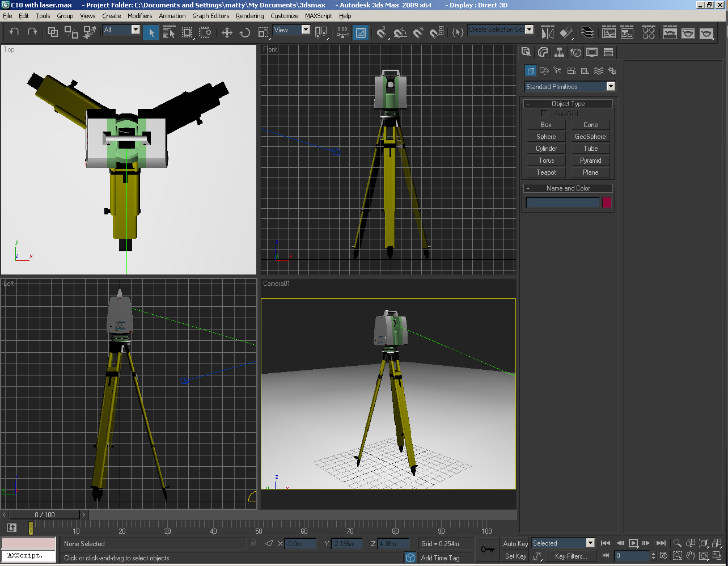Collapse the Object Type rollout
Screen dimensions: 728x566
click(x=568, y=104)
